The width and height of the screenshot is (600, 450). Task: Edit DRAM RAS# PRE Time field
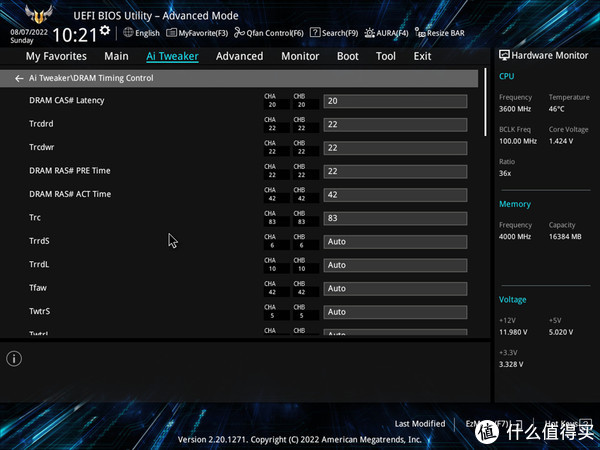click(x=395, y=171)
